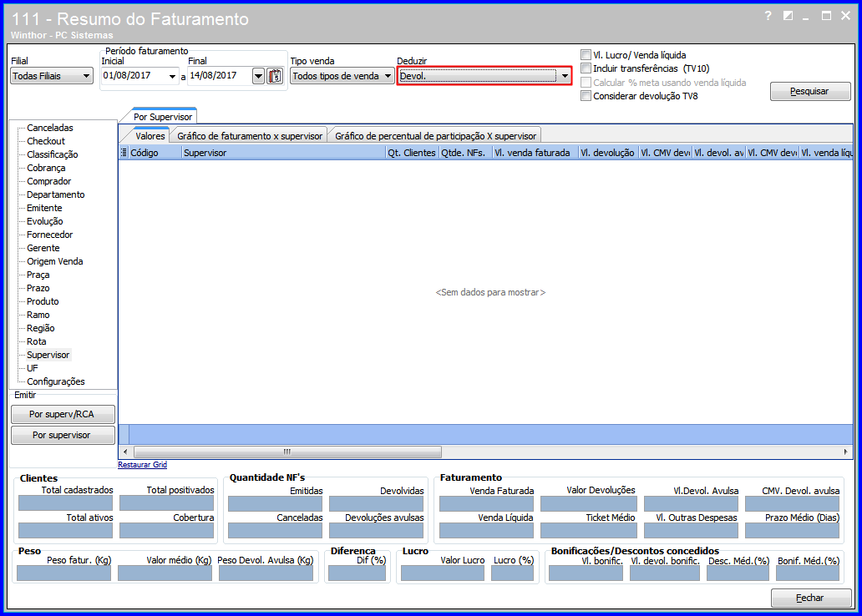
Task: Open Configurações in the tree
Action: pos(55,381)
